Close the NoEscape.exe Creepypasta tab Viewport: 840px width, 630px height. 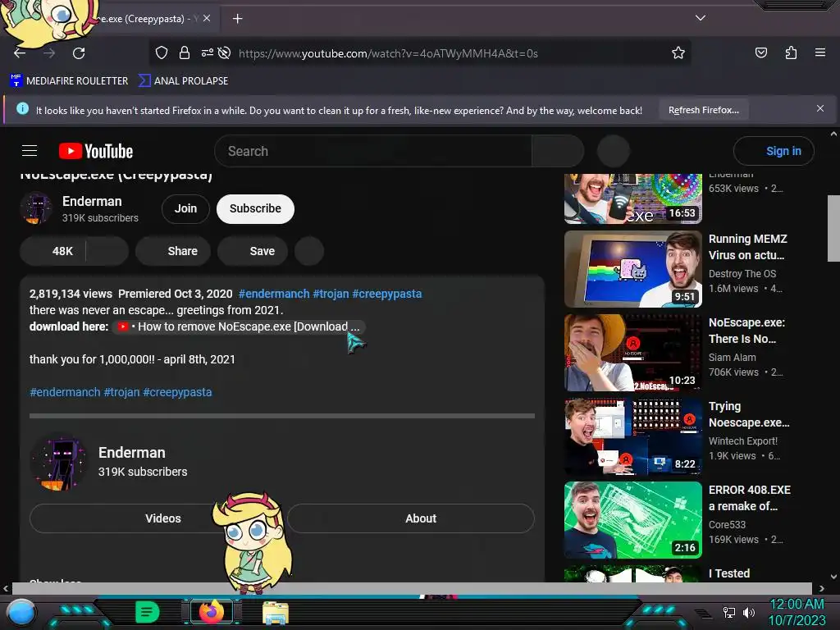pyautogui.click(x=207, y=18)
